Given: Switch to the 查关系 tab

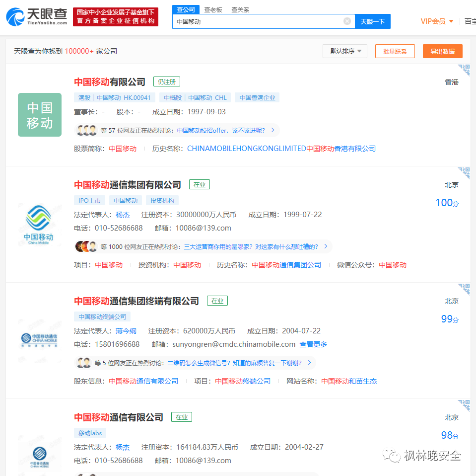Looking at the screenshot, I should (x=240, y=10).
